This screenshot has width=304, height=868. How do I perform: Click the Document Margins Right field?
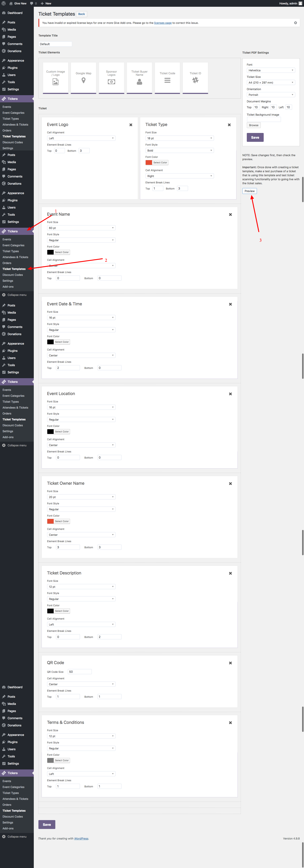(x=273, y=107)
